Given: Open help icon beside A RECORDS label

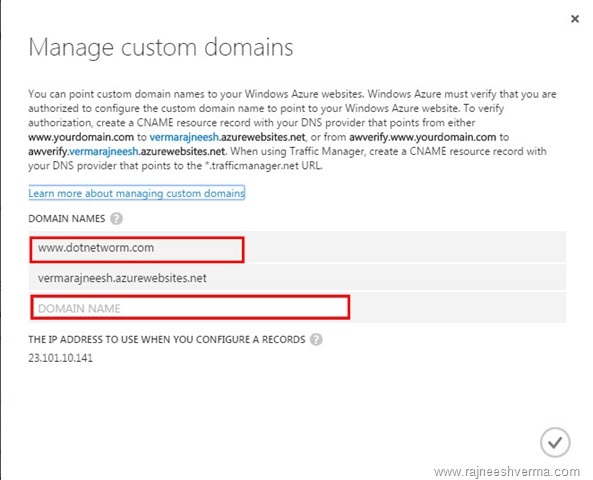Looking at the screenshot, I should pyautogui.click(x=316, y=339).
